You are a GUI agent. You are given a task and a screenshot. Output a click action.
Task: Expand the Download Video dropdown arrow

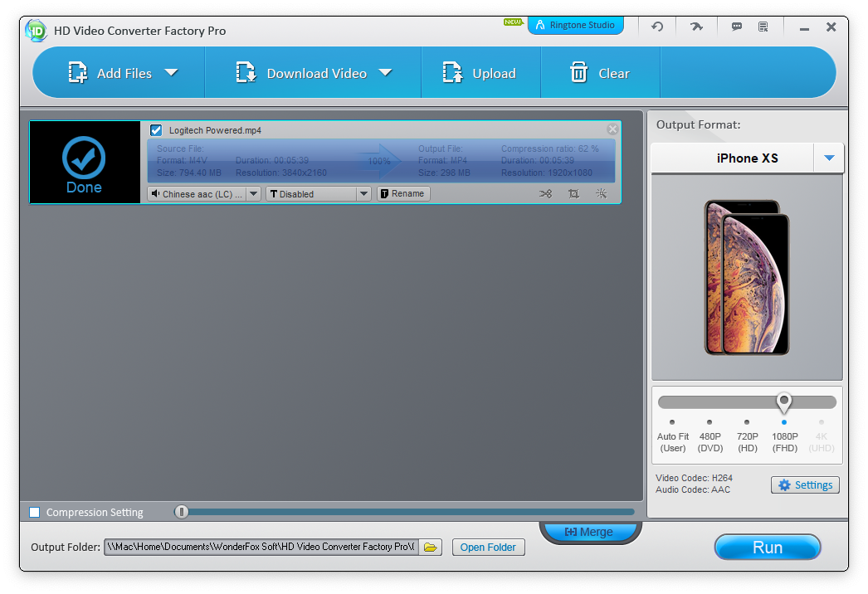[x=385, y=72]
